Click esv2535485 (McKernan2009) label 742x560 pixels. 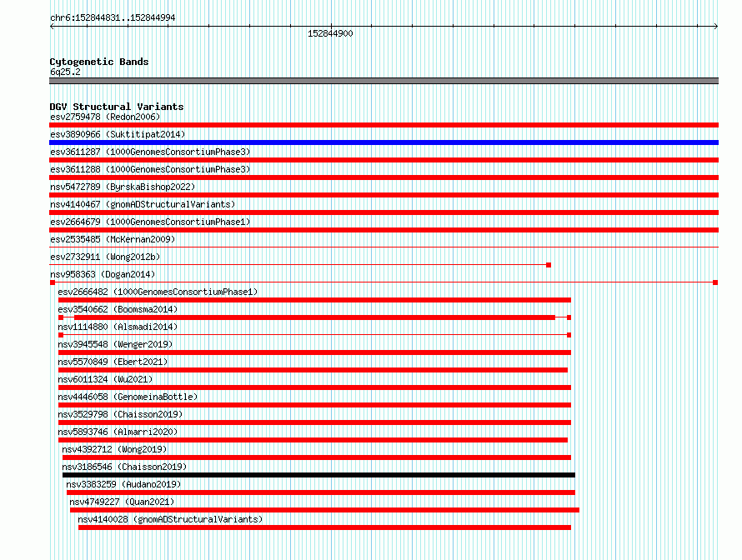(x=113, y=239)
